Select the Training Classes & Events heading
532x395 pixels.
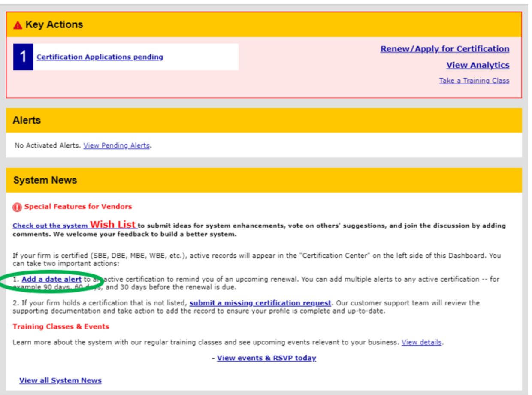[x=61, y=327]
